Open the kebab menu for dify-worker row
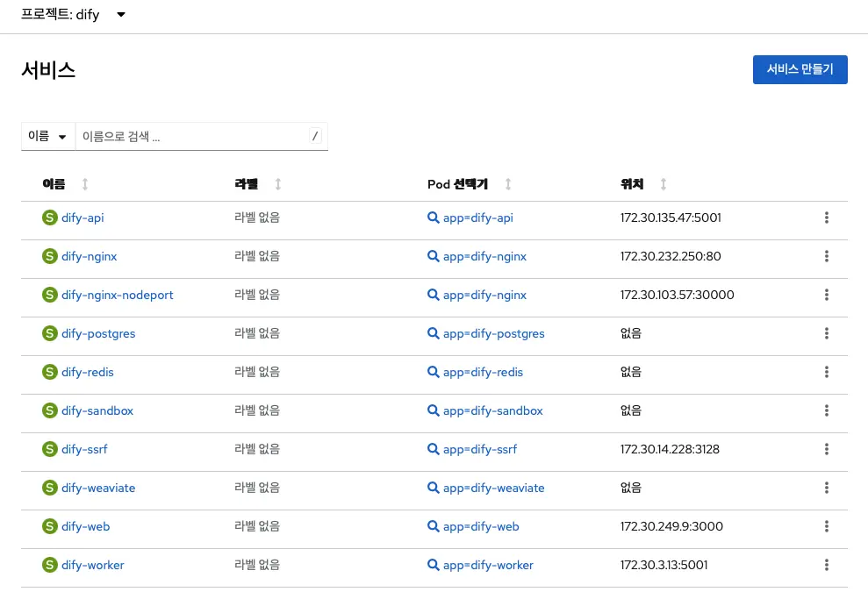The height and width of the screenshot is (592, 868). [x=826, y=565]
